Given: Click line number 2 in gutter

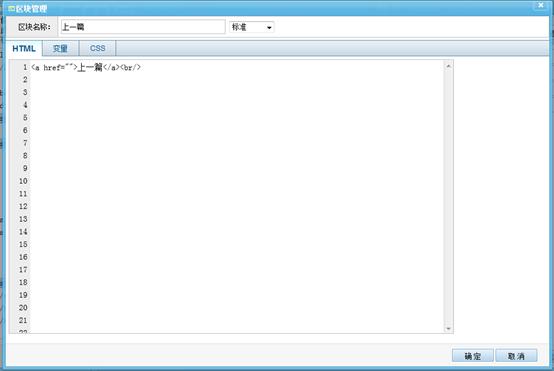Looking at the screenshot, I should point(25,80).
